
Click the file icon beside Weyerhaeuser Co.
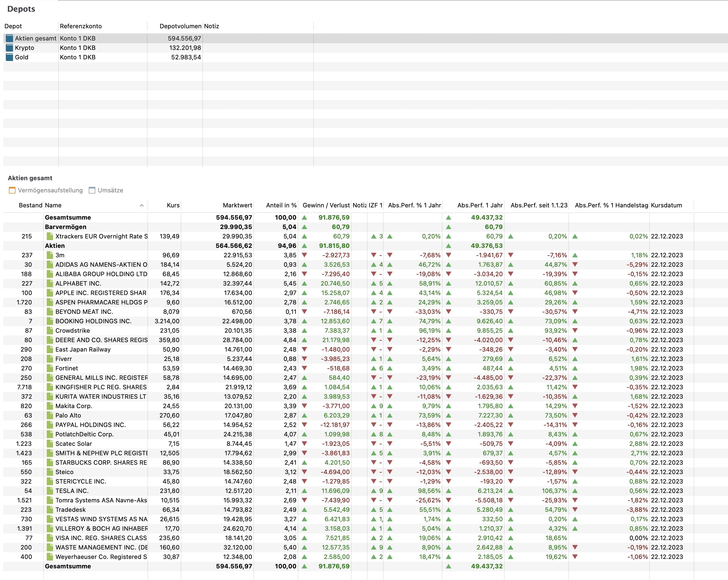coord(50,557)
